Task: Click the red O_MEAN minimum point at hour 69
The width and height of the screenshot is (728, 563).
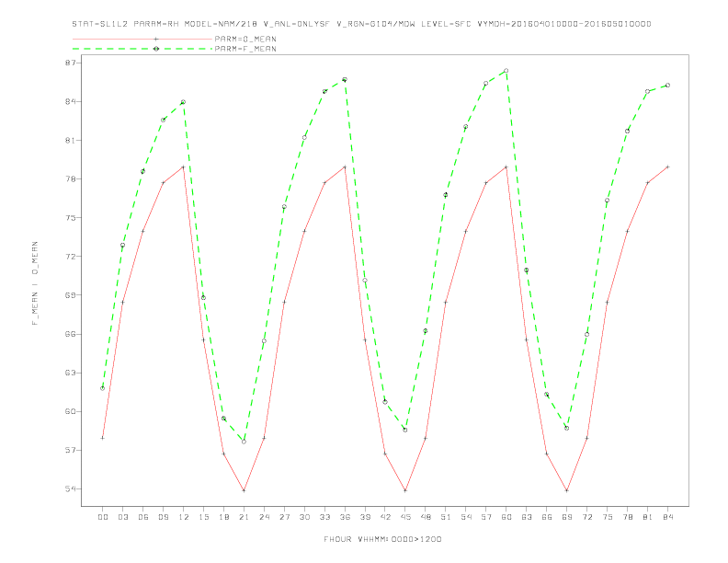Action: [567, 490]
